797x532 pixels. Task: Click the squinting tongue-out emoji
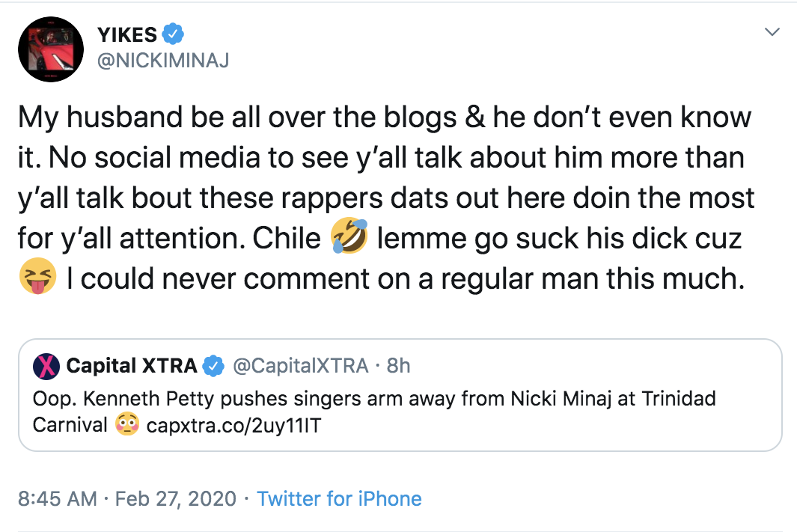point(37,279)
